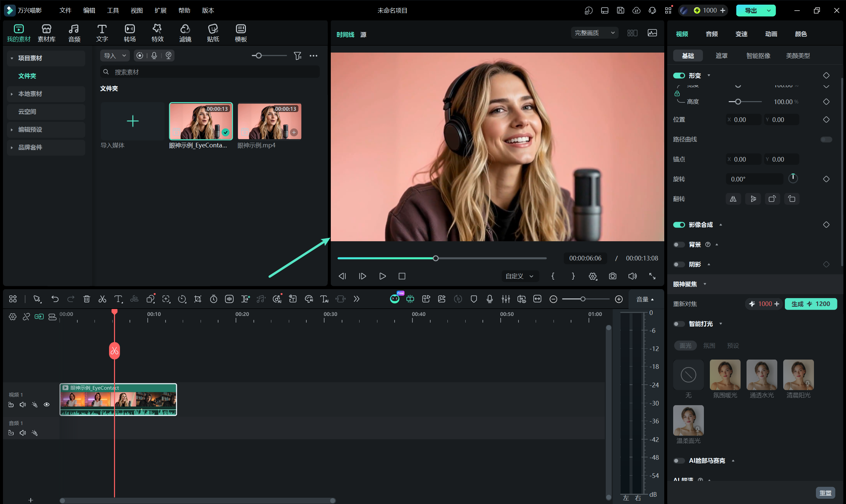The image size is (846, 504).
Task: Open the preview settings gear icon
Action: pos(593,276)
